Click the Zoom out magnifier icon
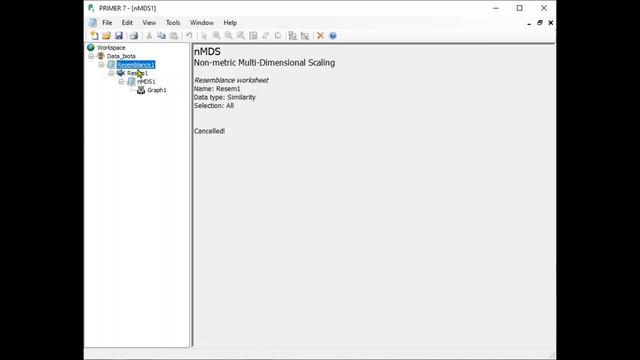640x360 pixels. 229,36
